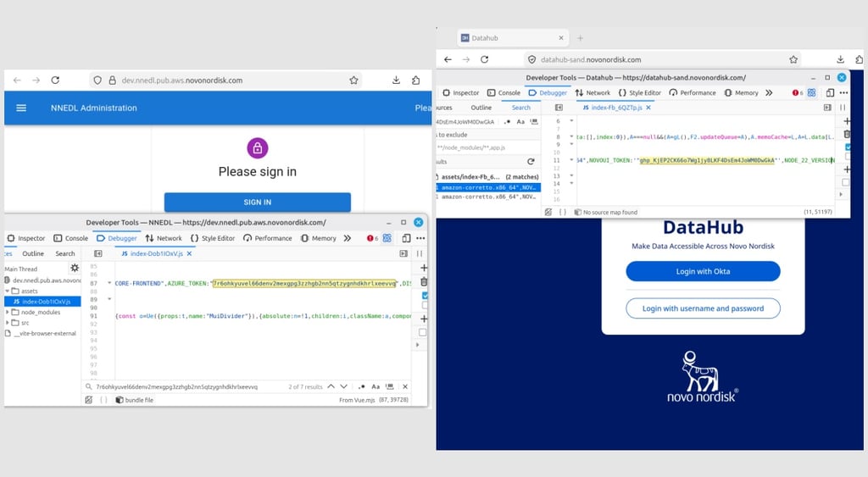
Task: Select index-Dob1IOxV.js in the NNEDL sources tree
Action: point(42,302)
